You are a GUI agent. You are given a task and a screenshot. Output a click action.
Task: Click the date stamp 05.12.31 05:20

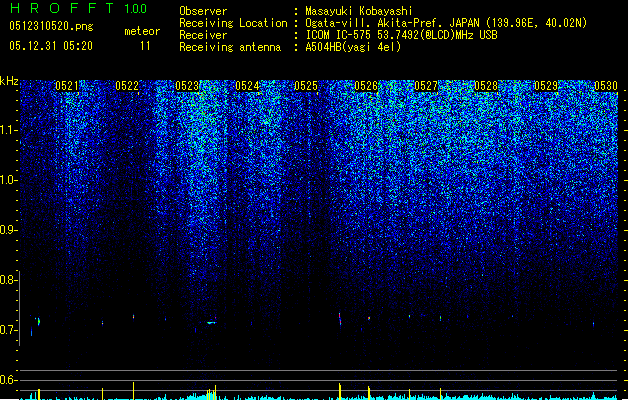coord(51,46)
